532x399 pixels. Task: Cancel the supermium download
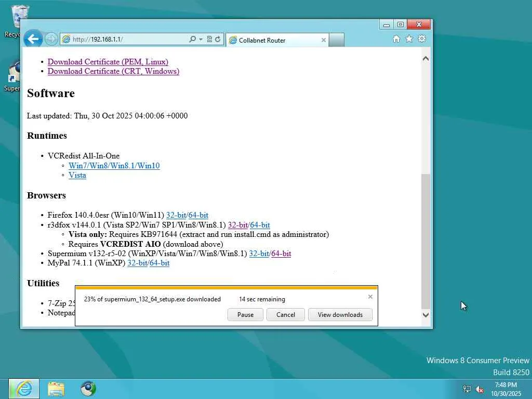286,314
